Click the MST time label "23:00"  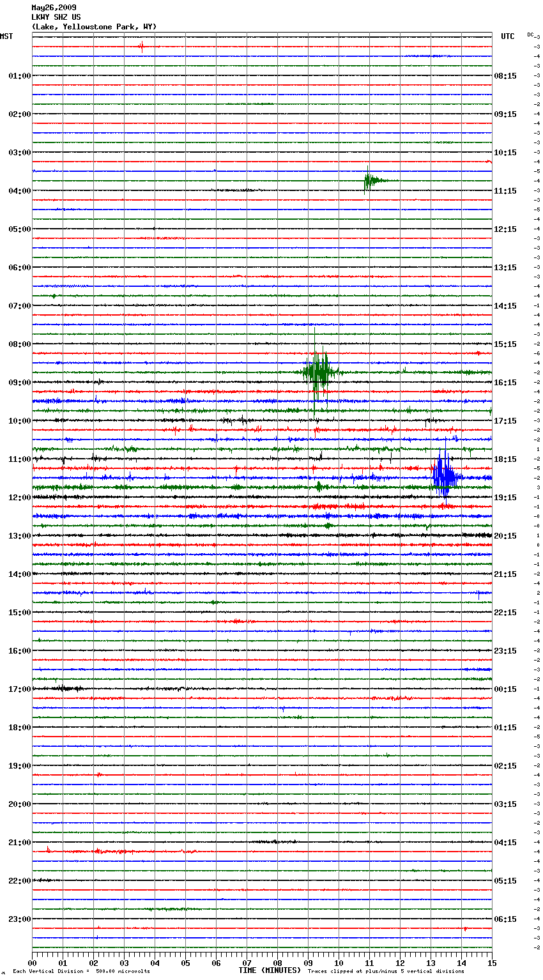point(20,919)
